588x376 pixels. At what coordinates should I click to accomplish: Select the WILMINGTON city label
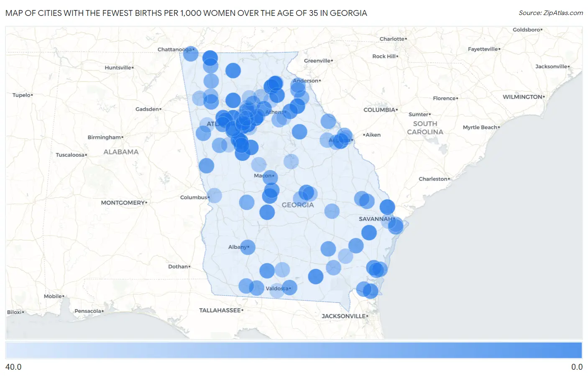pyautogui.click(x=523, y=97)
